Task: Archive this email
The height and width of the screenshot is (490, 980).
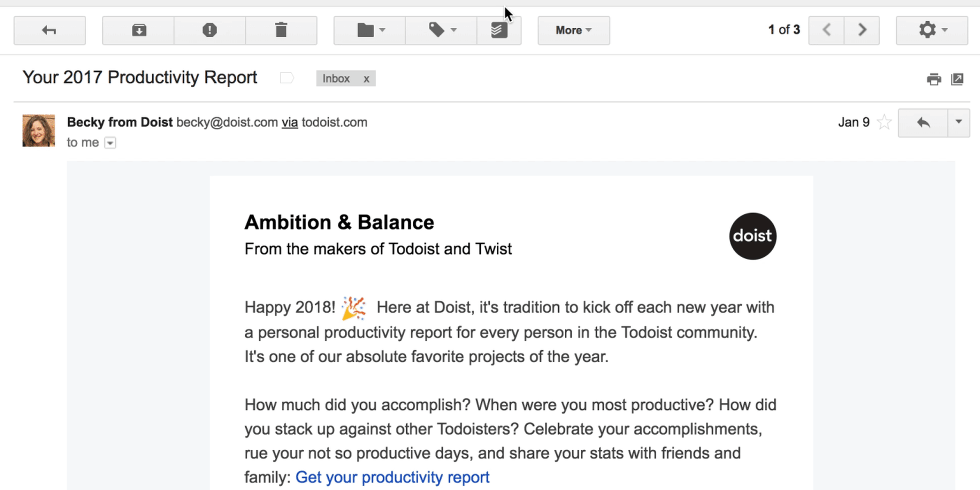Action: 139,30
